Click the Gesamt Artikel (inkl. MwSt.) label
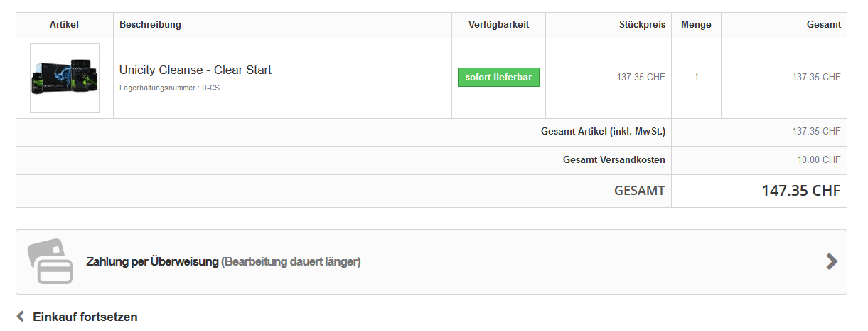Image resolution: width=868 pixels, height=331 pixels. (x=603, y=132)
